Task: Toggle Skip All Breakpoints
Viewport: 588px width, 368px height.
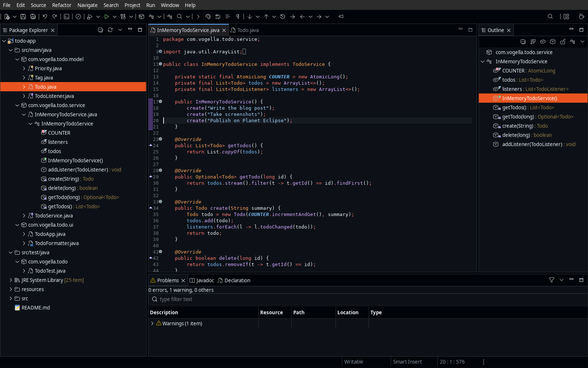Action: tap(78, 17)
